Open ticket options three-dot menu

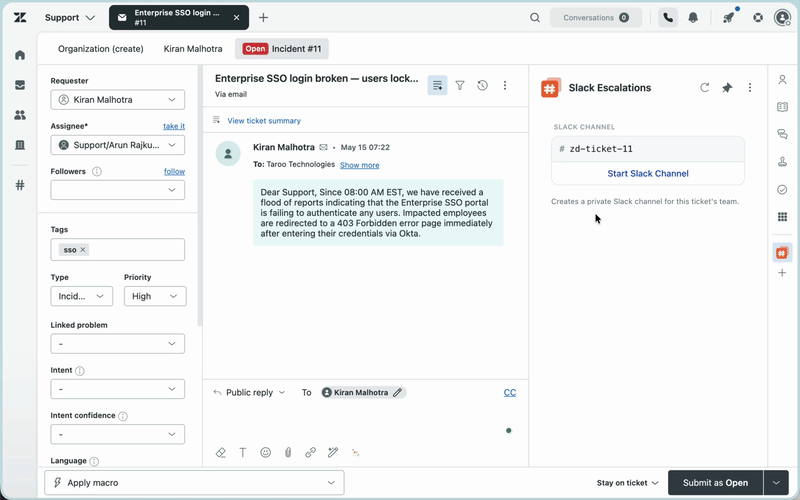(505, 86)
